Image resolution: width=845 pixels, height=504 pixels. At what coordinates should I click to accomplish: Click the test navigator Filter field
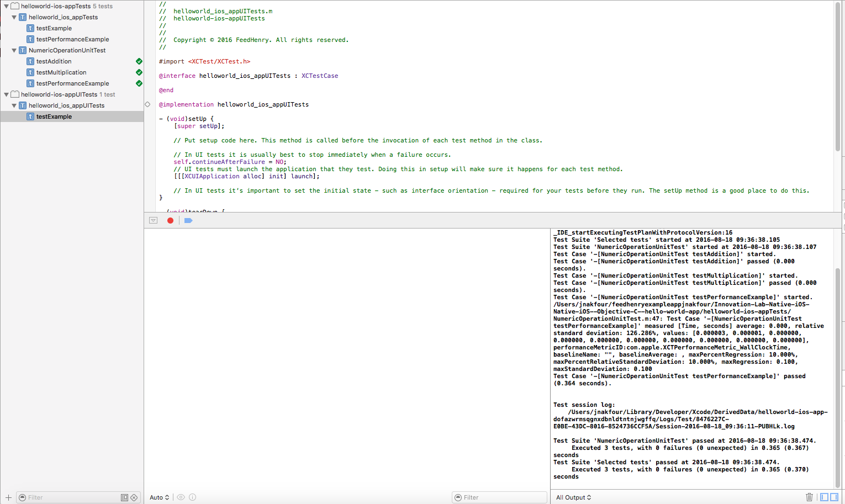tap(78, 497)
